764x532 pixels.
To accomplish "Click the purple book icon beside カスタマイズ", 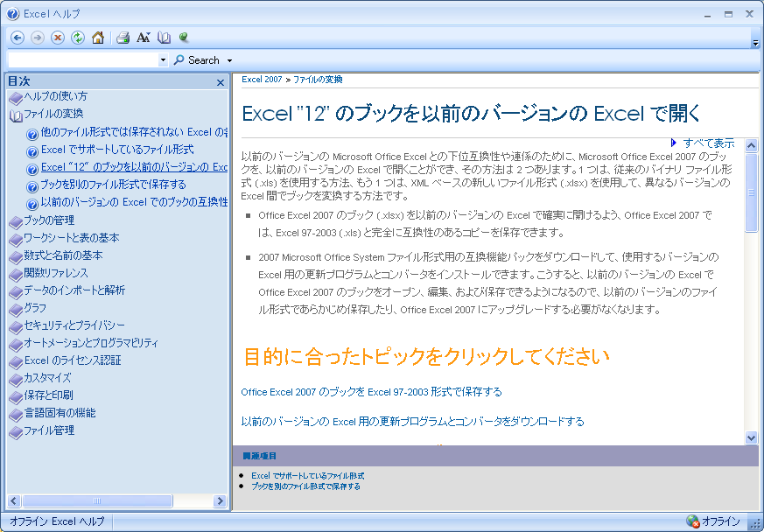I will point(16,380).
